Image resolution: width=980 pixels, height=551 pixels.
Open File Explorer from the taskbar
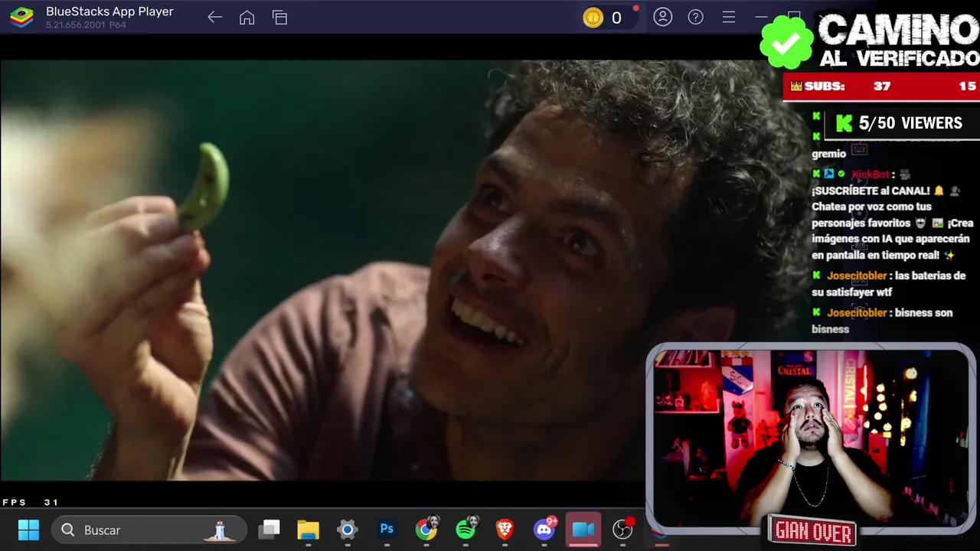pyautogui.click(x=308, y=530)
